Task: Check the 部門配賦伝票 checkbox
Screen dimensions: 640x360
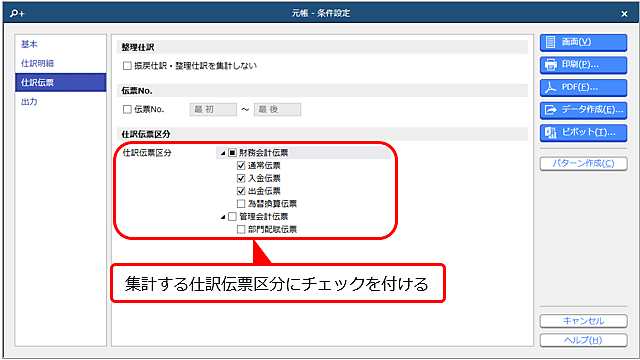Action: click(241, 229)
